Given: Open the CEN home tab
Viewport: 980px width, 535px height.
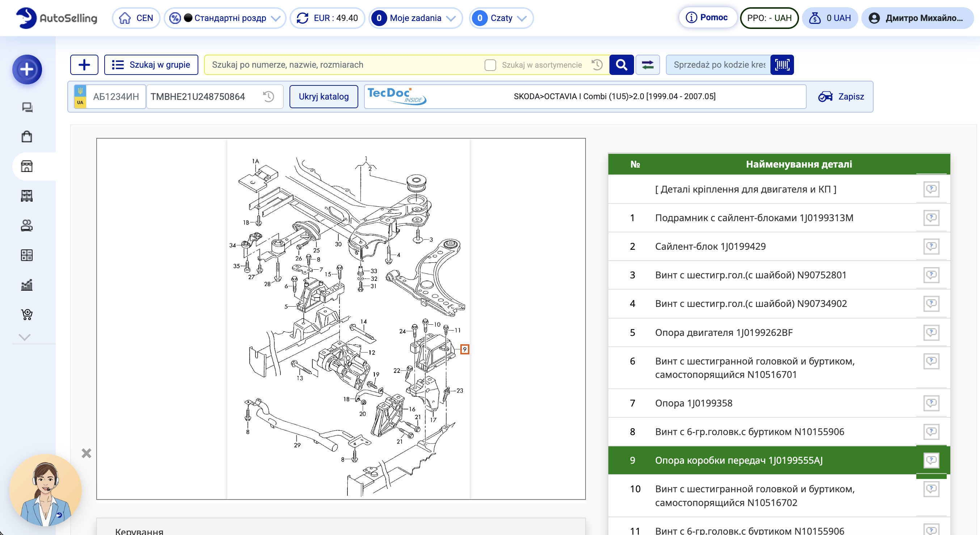Looking at the screenshot, I should click(x=136, y=18).
